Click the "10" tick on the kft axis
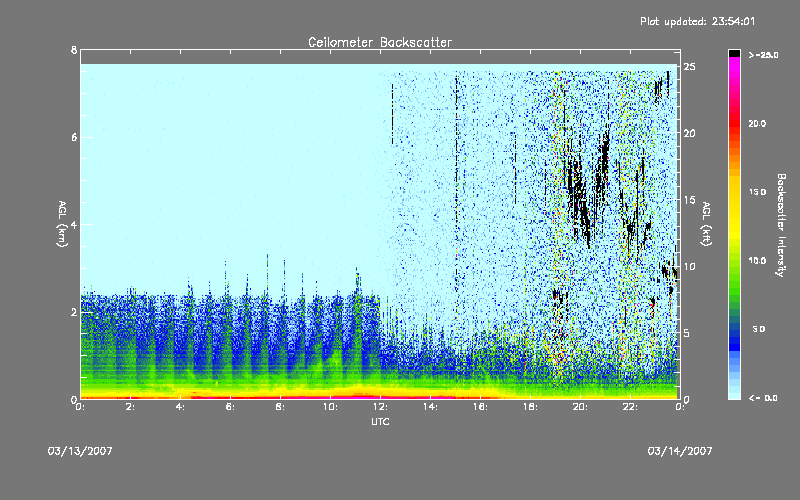 690,266
